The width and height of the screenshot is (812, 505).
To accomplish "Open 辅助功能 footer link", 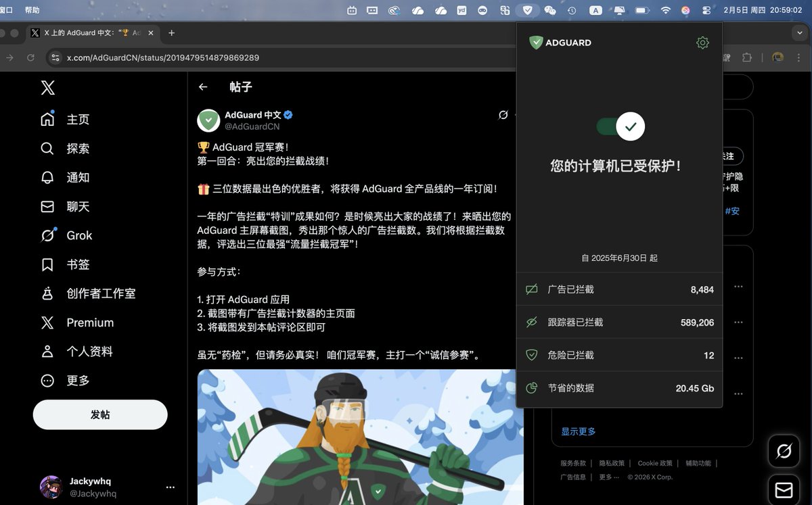I will point(698,463).
